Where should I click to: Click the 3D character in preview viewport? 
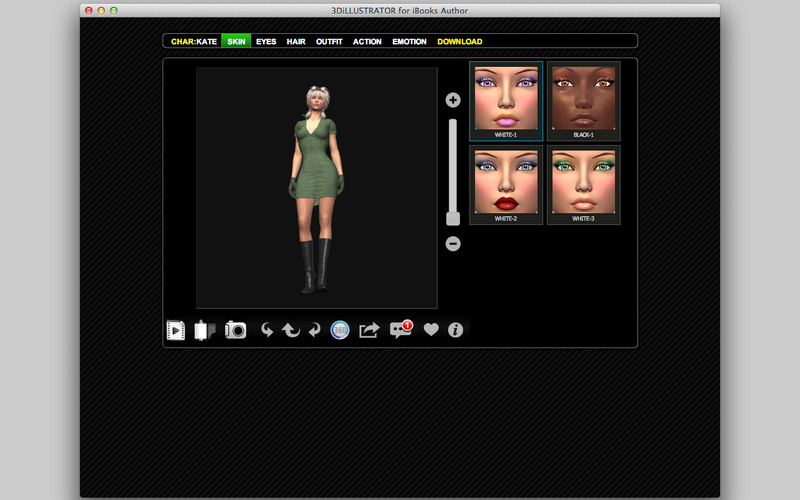tap(316, 189)
